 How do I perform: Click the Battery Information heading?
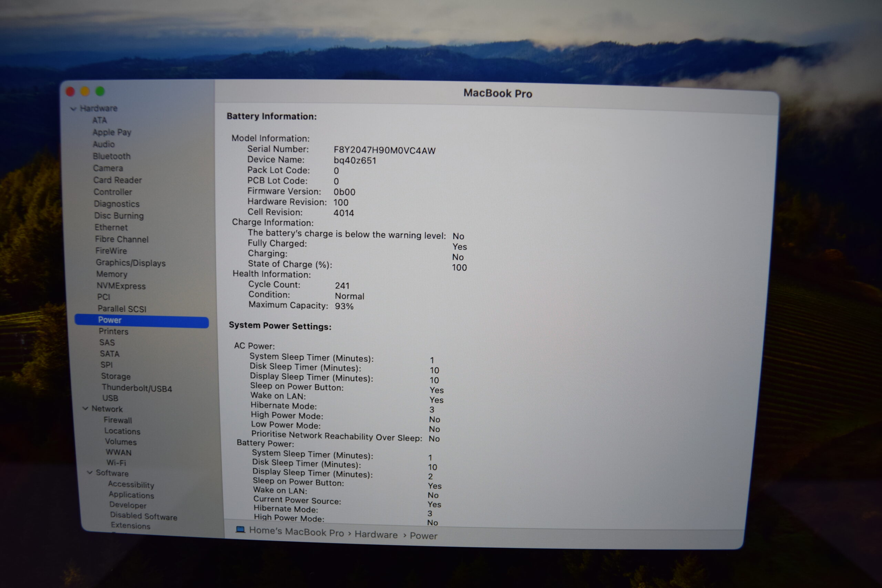[x=271, y=116]
